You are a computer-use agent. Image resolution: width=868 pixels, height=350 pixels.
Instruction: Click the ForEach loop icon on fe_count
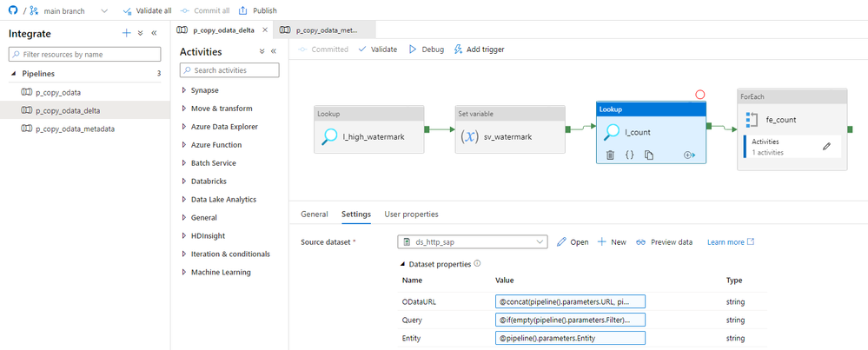click(x=752, y=120)
